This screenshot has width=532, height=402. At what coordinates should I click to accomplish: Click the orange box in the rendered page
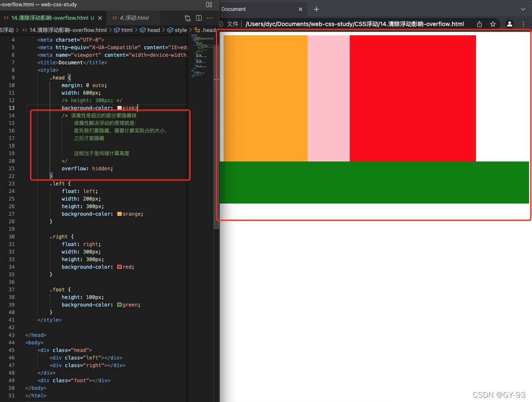266,98
